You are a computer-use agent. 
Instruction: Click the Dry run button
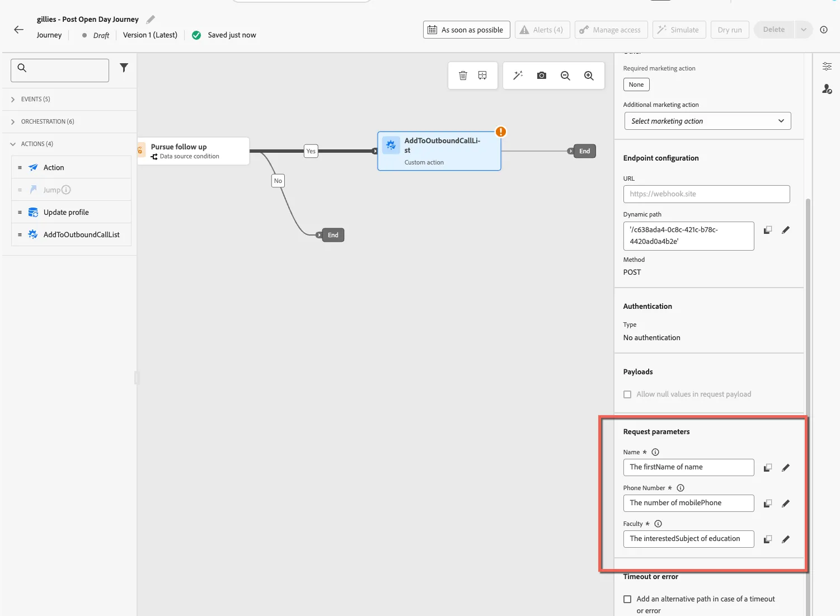click(730, 30)
